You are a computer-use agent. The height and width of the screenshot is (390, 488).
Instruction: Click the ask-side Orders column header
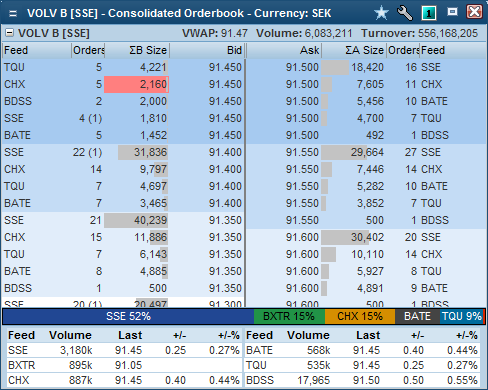point(403,50)
